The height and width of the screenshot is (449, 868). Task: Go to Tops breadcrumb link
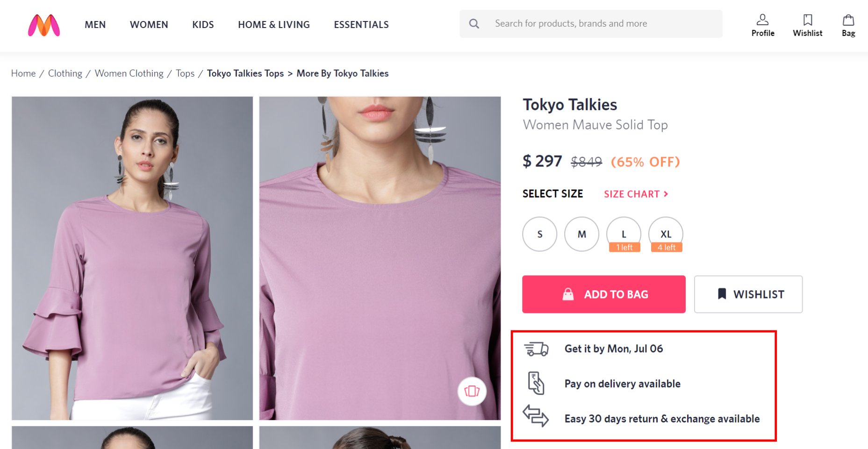coord(185,73)
